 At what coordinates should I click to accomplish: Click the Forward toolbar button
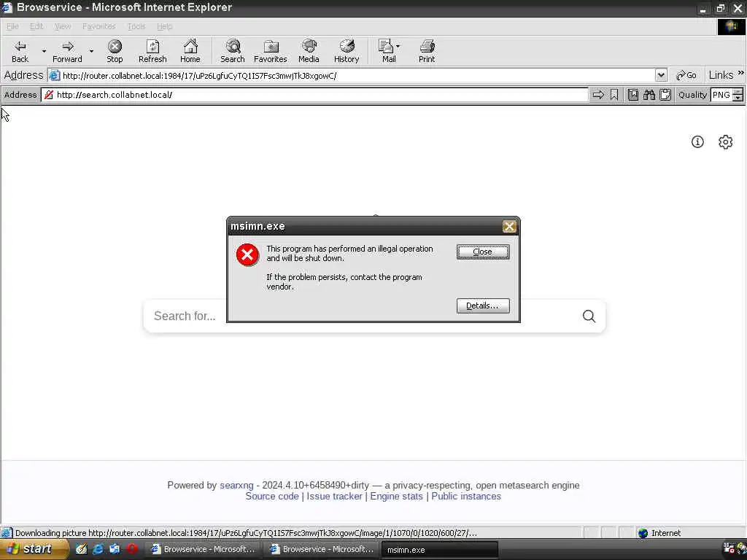pyautogui.click(x=67, y=52)
